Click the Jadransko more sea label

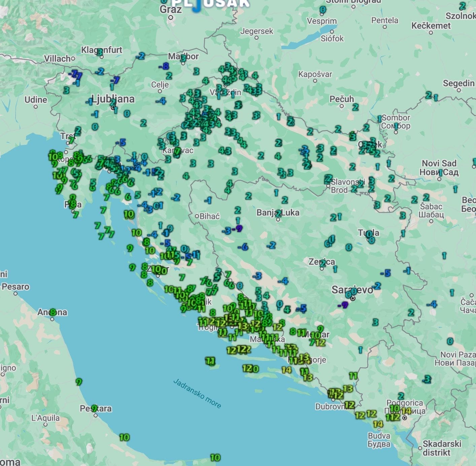(197, 393)
